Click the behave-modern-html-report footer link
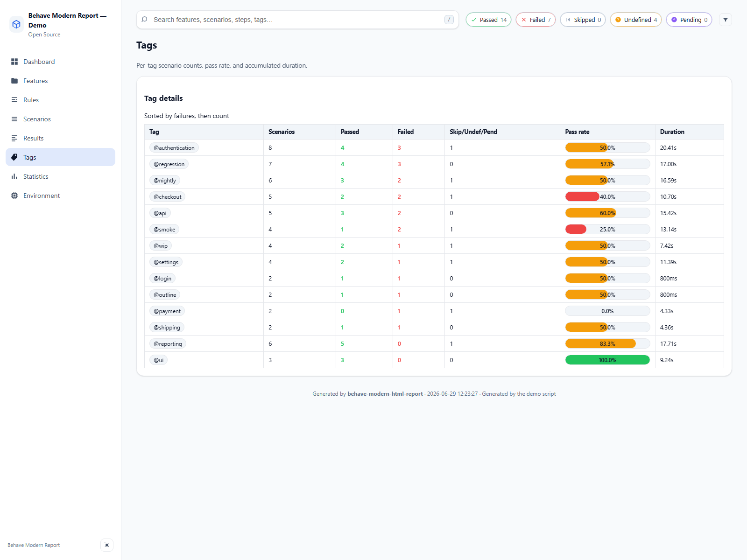This screenshot has width=747, height=560. pyautogui.click(x=385, y=394)
